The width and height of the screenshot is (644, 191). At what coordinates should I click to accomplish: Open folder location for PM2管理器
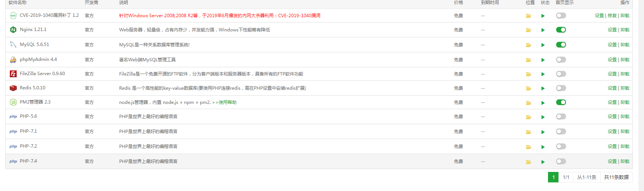(528, 102)
